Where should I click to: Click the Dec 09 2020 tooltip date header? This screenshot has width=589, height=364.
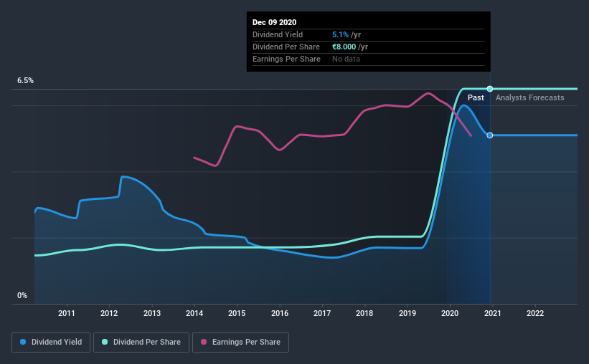pos(274,22)
